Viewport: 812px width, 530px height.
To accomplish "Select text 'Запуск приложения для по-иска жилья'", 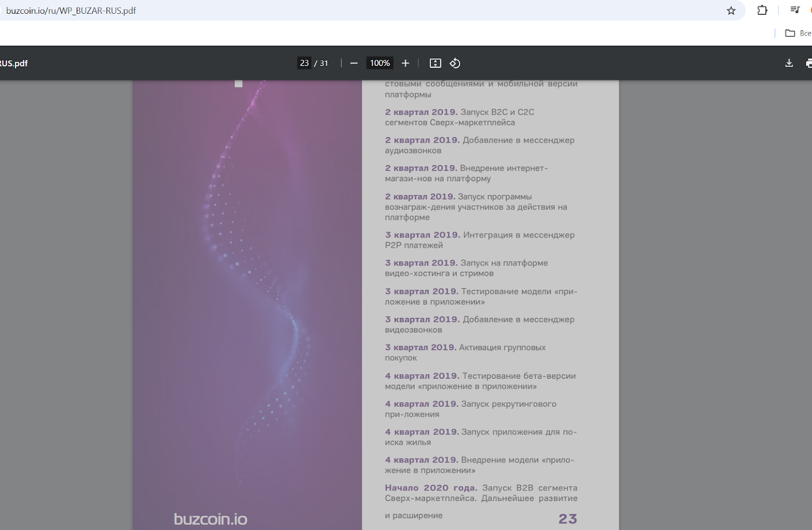I will 481,437.
